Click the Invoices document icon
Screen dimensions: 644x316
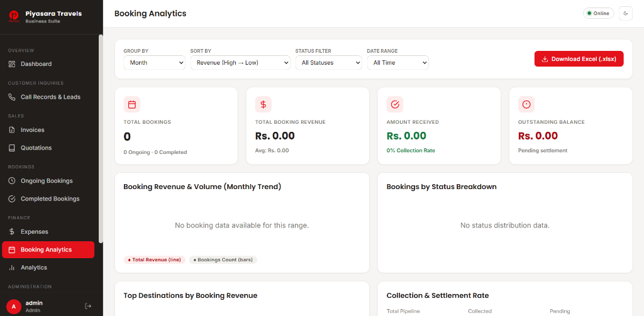(x=12, y=130)
